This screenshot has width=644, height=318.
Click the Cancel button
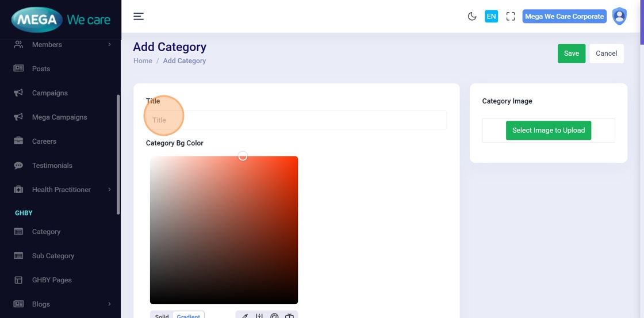pyautogui.click(x=606, y=53)
